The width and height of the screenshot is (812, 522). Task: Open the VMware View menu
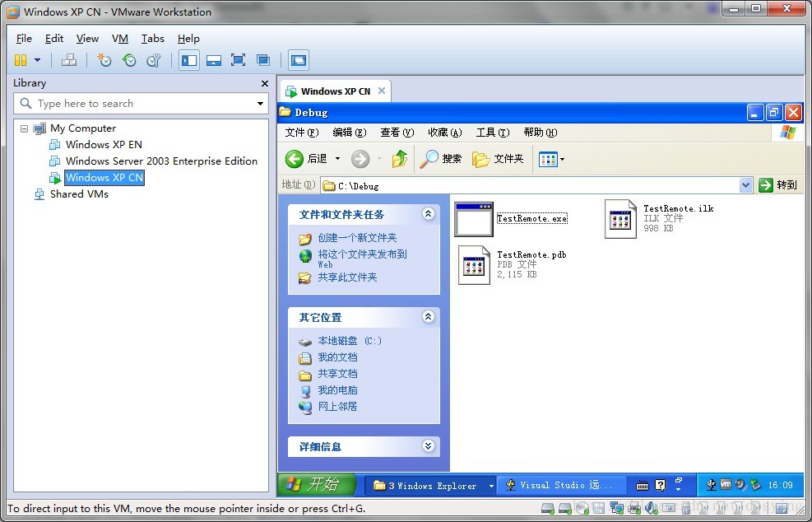(x=87, y=39)
